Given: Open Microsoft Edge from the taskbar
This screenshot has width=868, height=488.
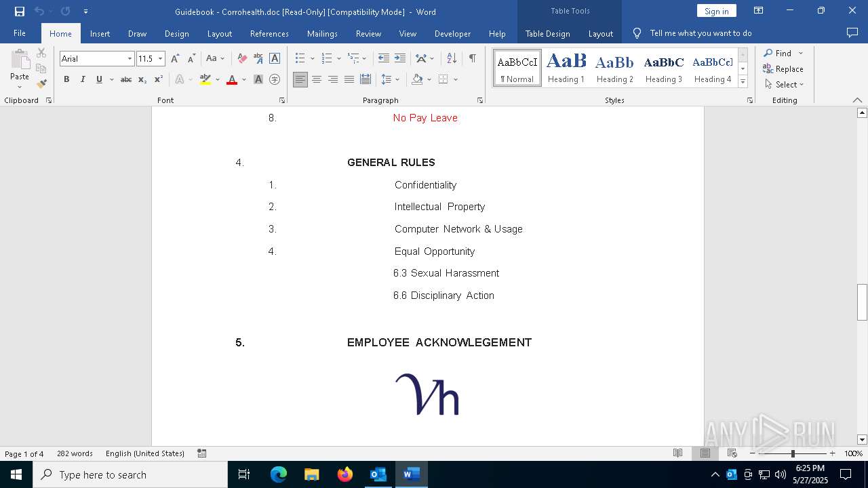Looking at the screenshot, I should 279,474.
